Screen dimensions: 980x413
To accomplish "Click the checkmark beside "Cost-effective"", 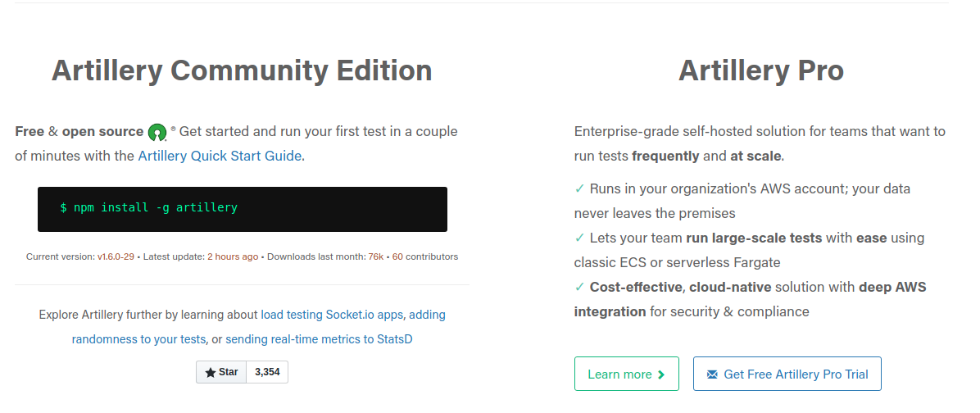I will point(580,287).
